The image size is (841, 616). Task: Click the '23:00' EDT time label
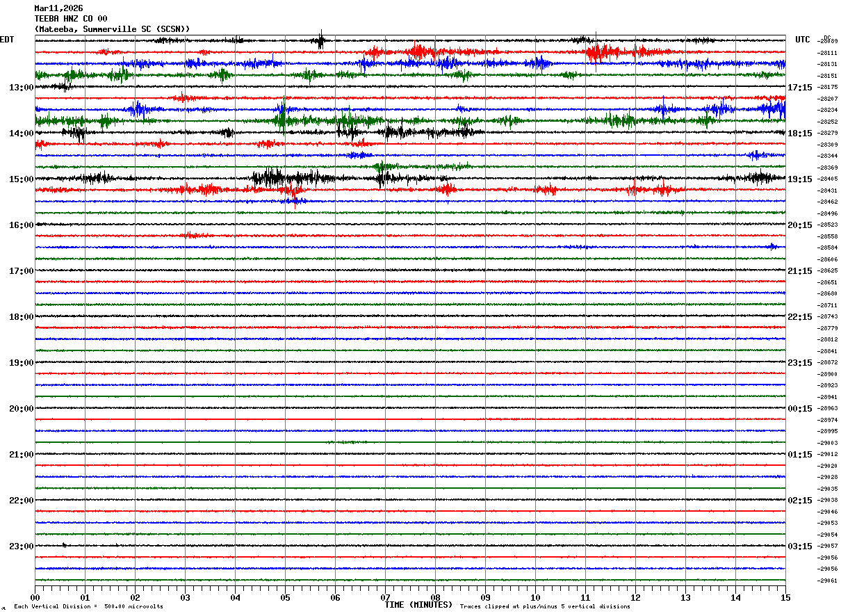[x=22, y=546]
